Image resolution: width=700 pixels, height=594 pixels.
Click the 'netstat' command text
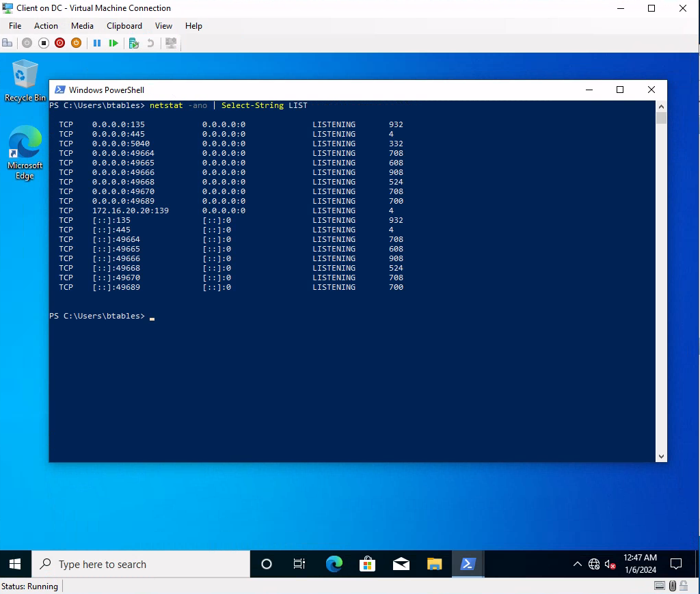coord(166,105)
